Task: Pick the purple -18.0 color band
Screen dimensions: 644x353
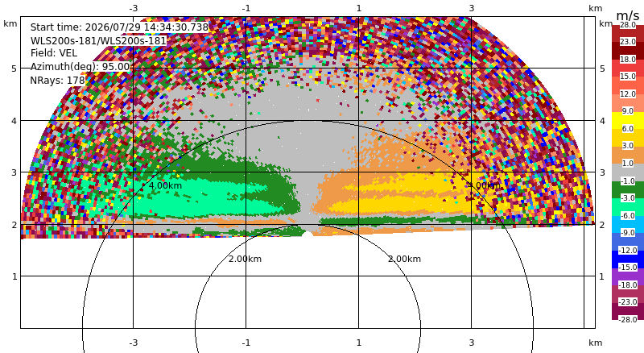Action: point(628,276)
